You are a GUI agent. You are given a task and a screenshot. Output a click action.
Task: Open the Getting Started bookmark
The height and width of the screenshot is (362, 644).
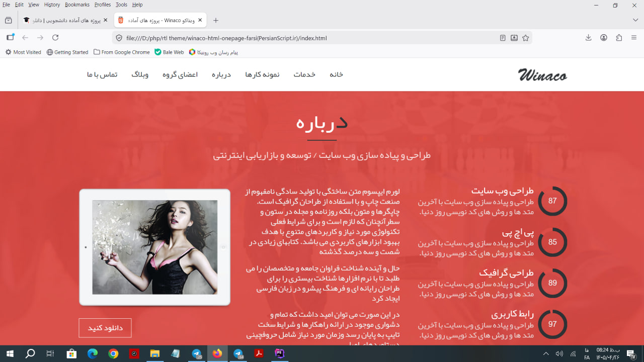[x=67, y=52]
